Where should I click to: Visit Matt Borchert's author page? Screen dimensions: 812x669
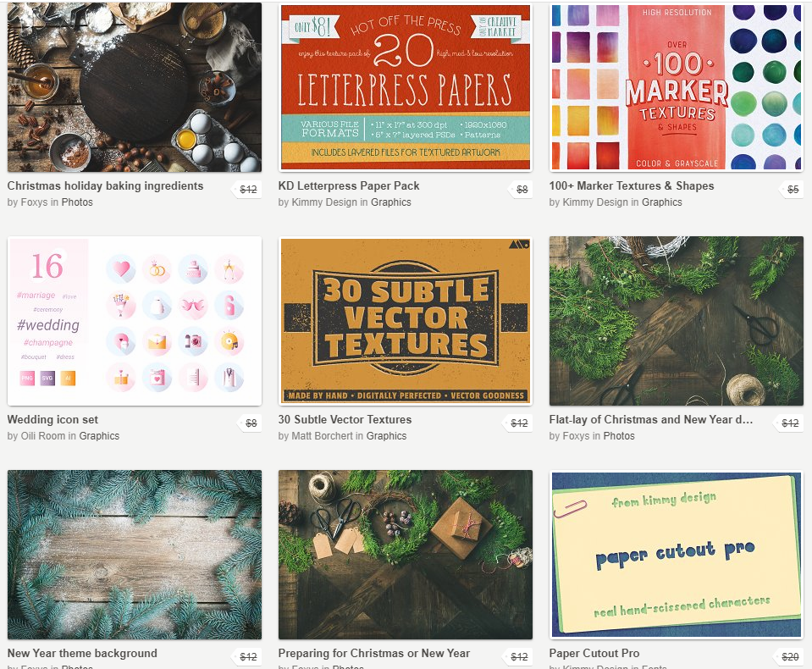point(323,436)
